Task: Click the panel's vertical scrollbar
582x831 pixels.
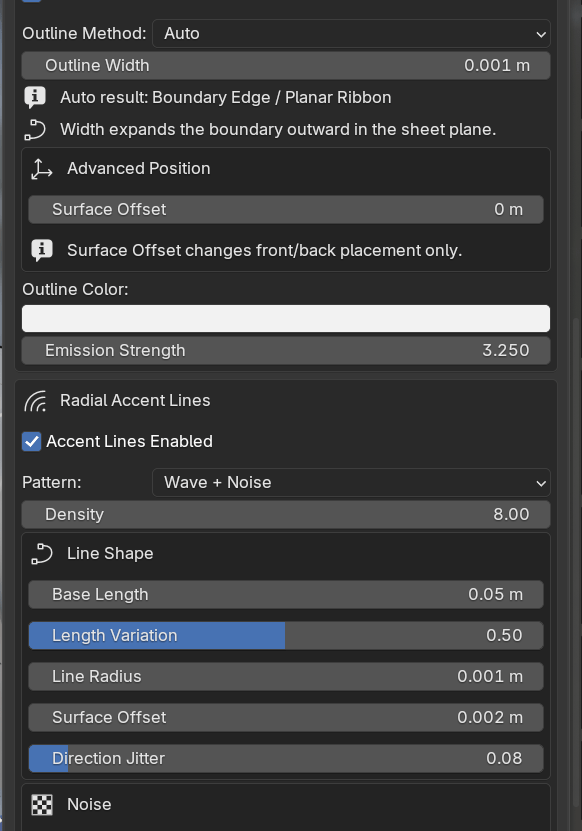Action: point(576,562)
